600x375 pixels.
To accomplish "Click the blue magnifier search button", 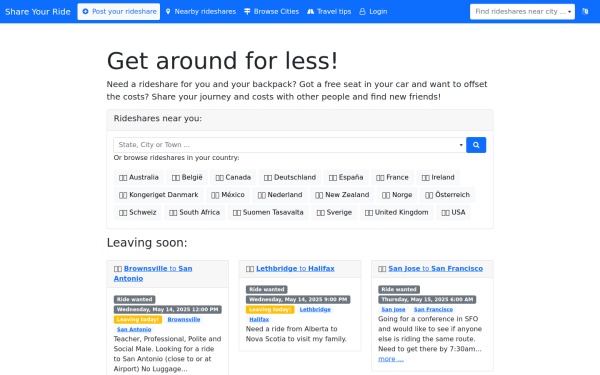I will [476, 145].
